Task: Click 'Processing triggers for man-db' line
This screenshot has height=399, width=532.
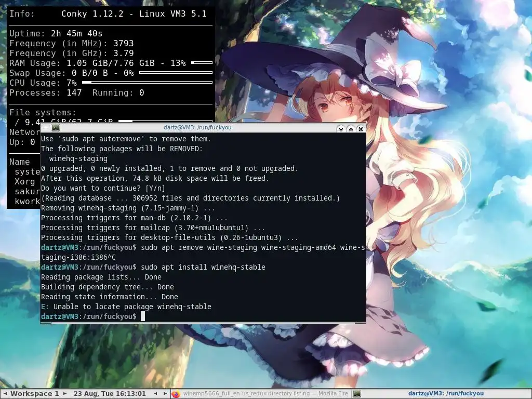Action: 134,218
